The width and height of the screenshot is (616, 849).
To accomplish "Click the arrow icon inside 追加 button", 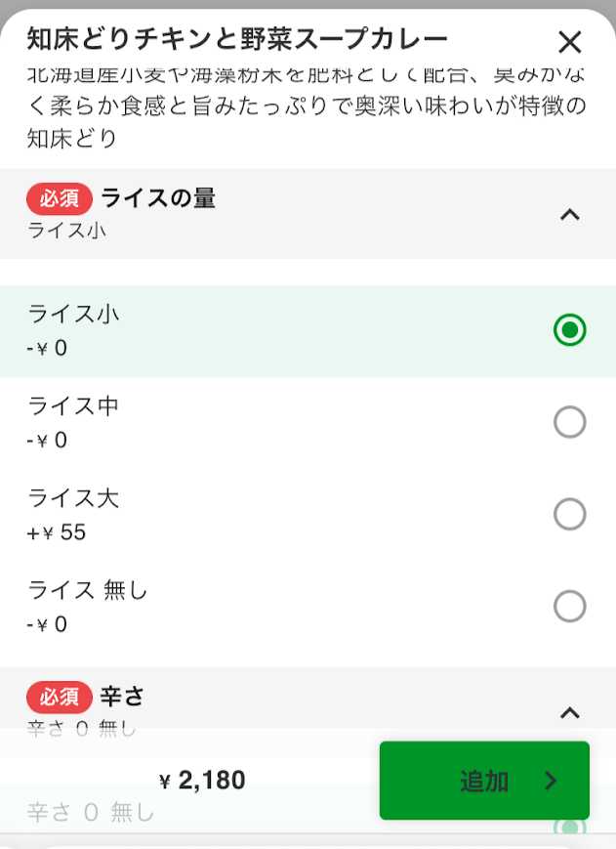I will pyautogui.click(x=552, y=781).
